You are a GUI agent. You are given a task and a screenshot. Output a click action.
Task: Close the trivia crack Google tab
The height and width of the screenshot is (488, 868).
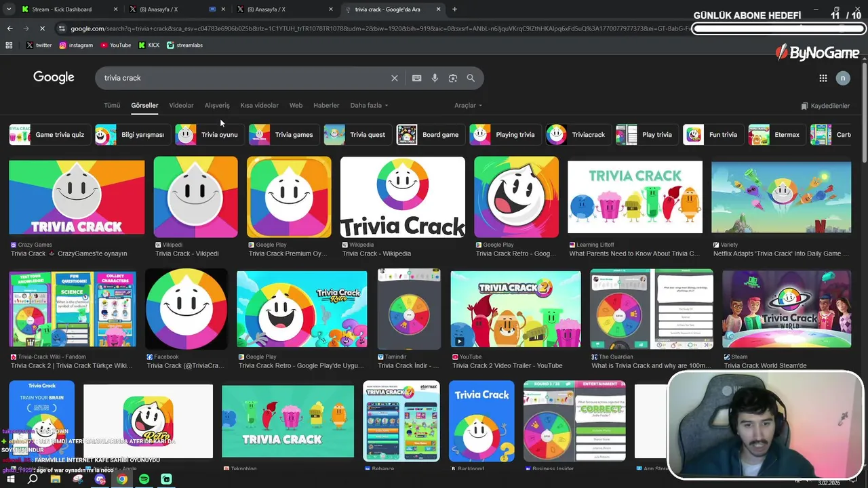[x=439, y=9]
